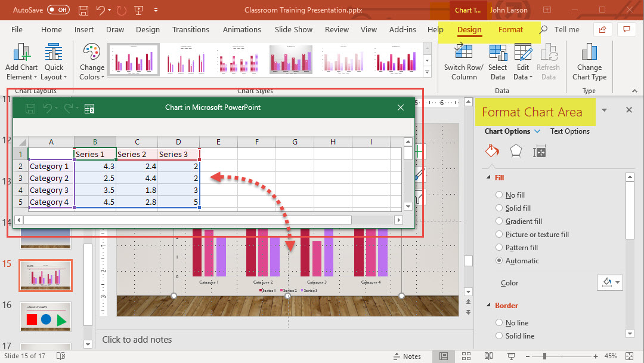Expand the Chart Options dropdown arrow
Viewport: 644px width, 363px height.
(x=538, y=131)
